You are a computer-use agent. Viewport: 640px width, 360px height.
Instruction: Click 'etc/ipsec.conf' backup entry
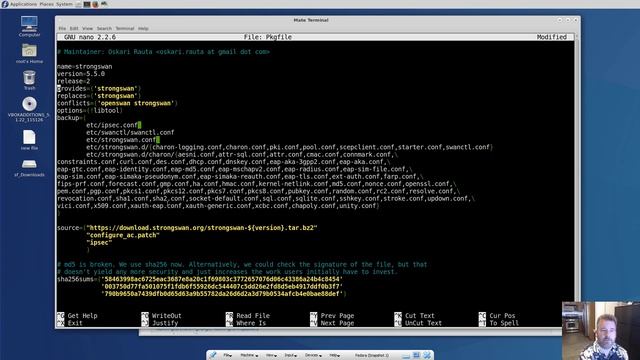[x=112, y=125]
